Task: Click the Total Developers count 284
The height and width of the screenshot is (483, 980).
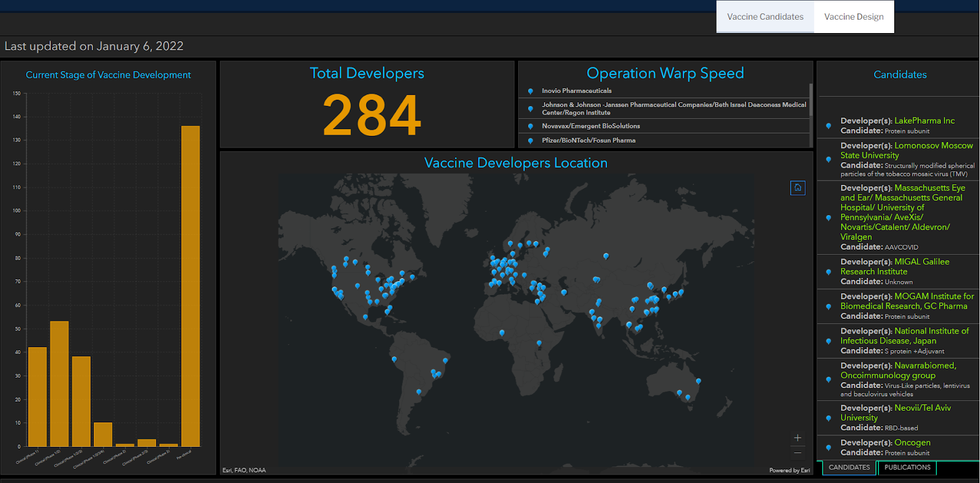Action: (372, 115)
